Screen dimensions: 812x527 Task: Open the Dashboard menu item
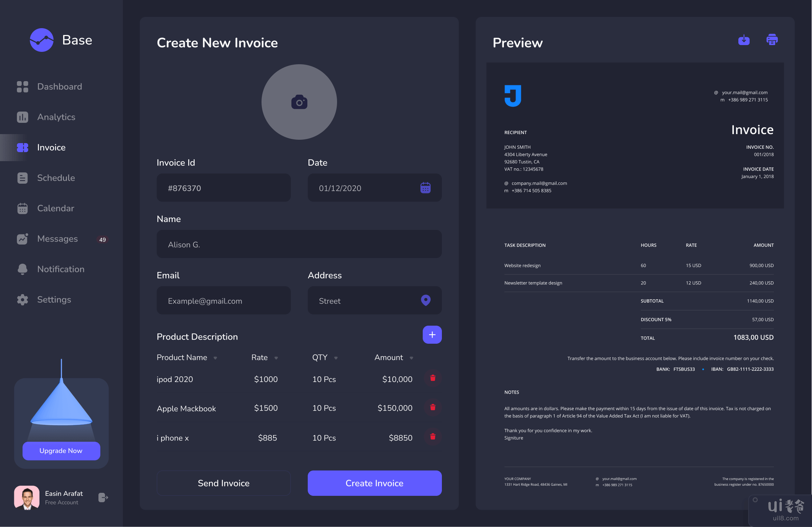[59, 87]
